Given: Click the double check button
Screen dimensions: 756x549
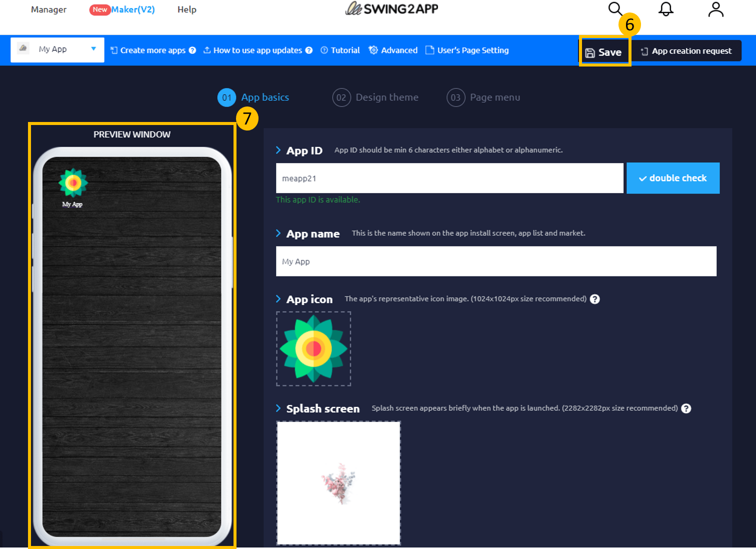Looking at the screenshot, I should (672, 178).
